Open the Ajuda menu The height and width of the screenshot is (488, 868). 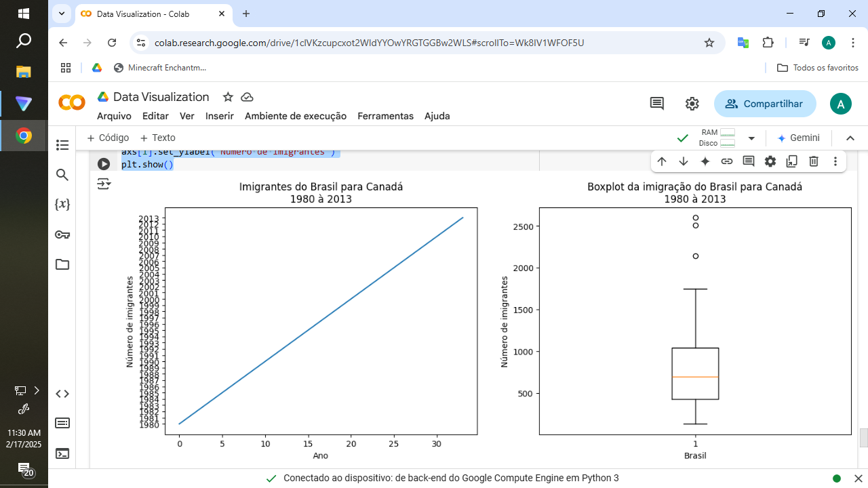pos(437,116)
